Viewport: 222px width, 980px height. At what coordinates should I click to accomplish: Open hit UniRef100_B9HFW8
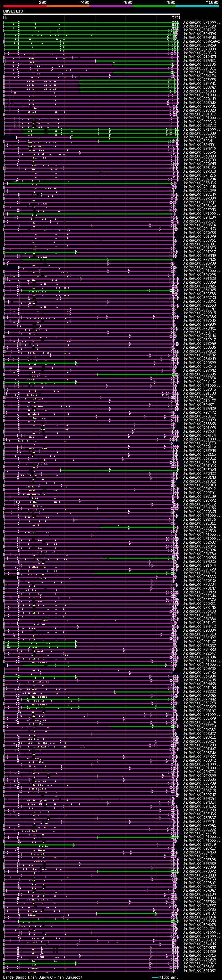pos(199,38)
